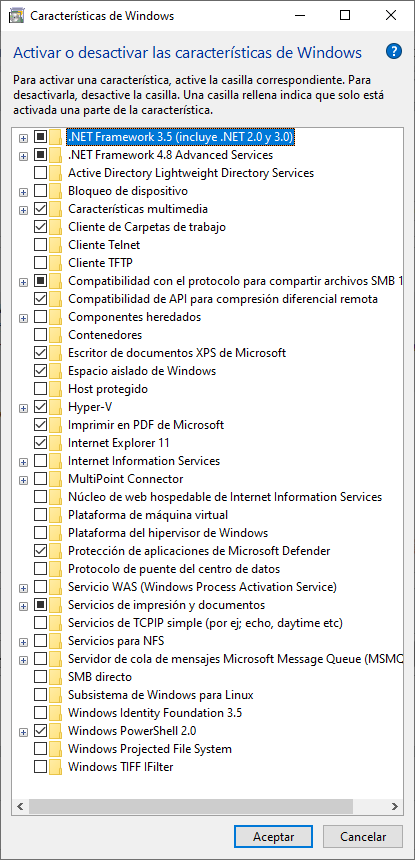Check the Windows TIFF IFilter checkbox

(41, 767)
